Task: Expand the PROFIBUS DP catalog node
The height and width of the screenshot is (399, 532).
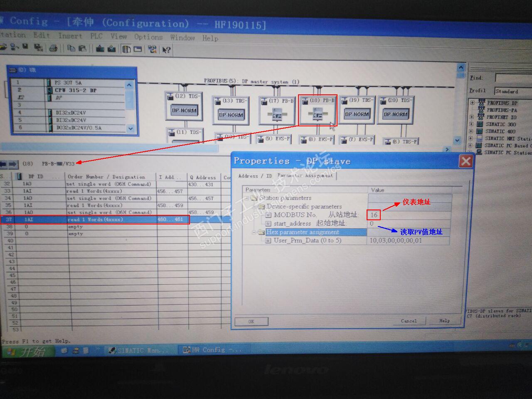Action: pyautogui.click(x=473, y=102)
